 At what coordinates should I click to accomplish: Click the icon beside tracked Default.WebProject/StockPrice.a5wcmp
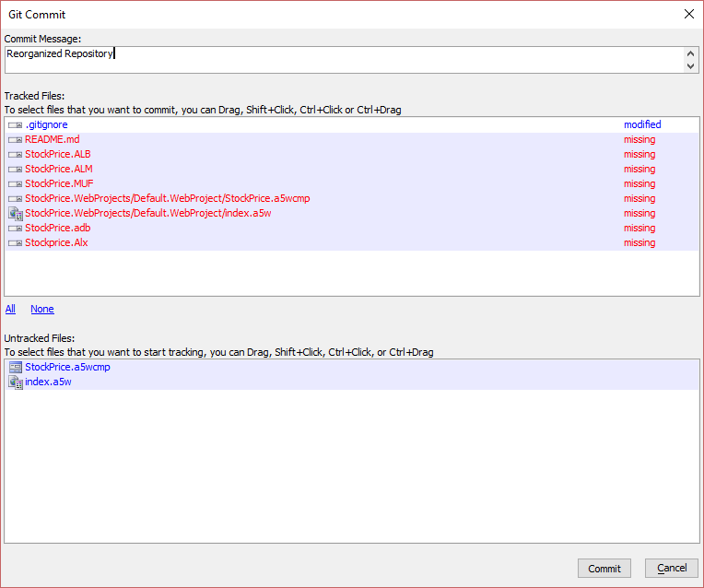click(16, 199)
